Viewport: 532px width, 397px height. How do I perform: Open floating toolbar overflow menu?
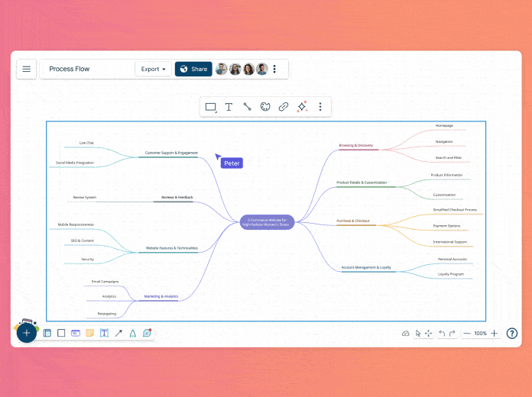320,108
